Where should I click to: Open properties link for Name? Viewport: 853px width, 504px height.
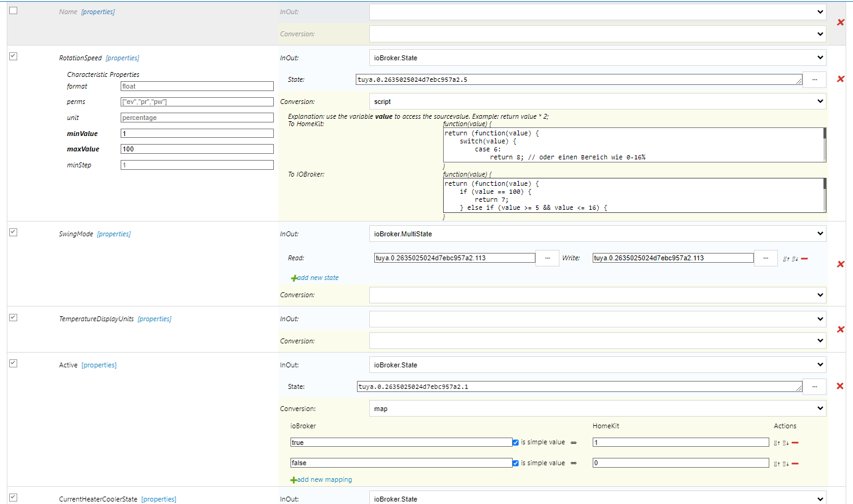[x=98, y=12]
